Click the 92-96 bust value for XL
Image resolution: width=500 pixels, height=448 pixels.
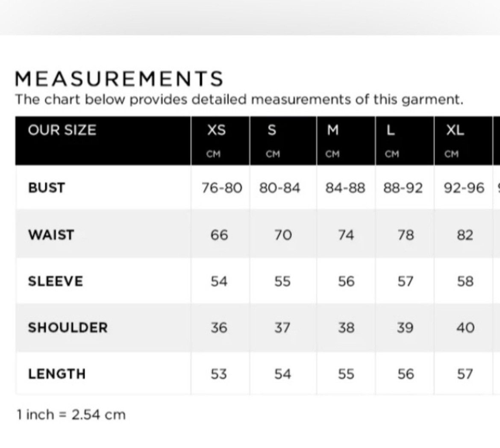(x=464, y=188)
